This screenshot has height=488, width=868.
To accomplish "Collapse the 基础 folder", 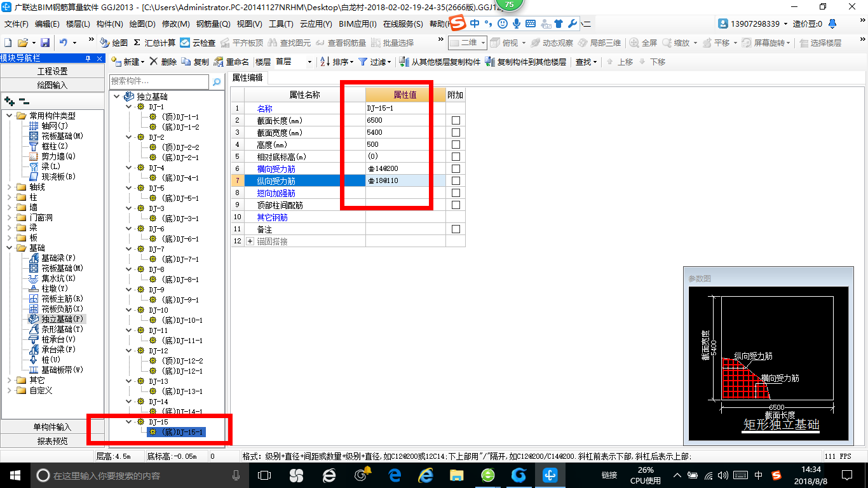I will 9,248.
